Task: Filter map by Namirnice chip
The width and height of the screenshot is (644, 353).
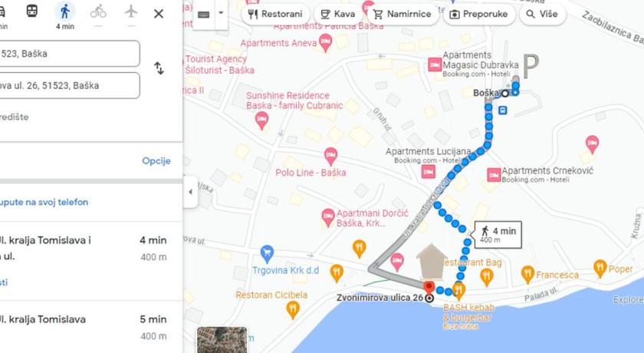Action: tap(402, 14)
